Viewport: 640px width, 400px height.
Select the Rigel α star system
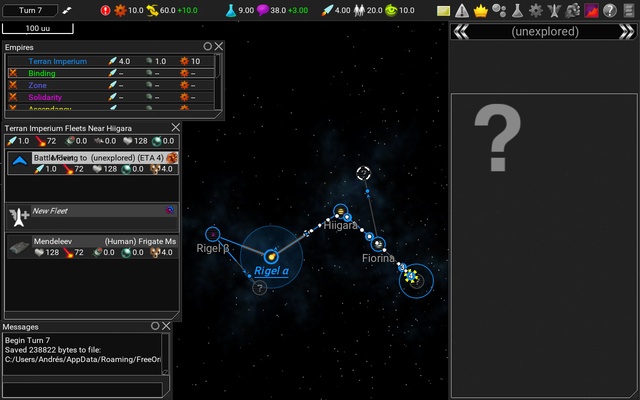271,257
